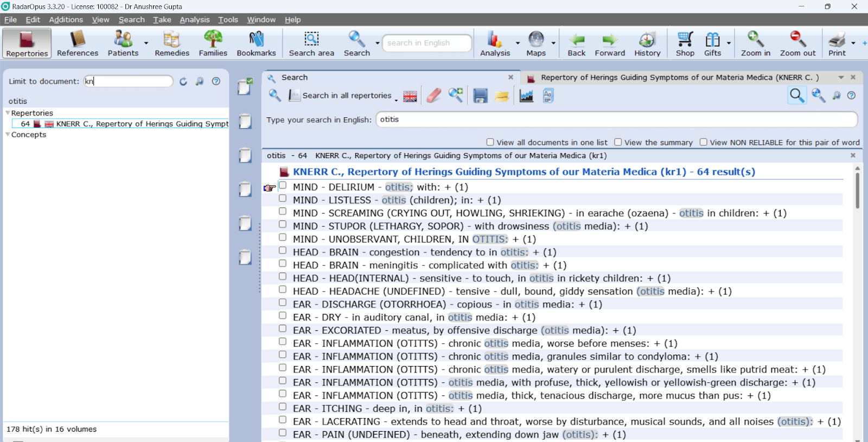868x442 pixels.
Task: Tick the MIND - UNOBSERVANT, CHILDREN checkbox
Action: point(283,238)
